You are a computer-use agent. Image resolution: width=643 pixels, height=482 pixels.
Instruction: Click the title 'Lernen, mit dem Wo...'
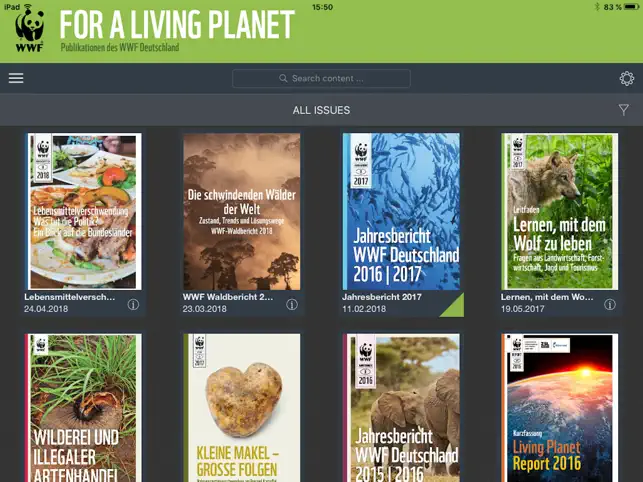[x=547, y=297]
